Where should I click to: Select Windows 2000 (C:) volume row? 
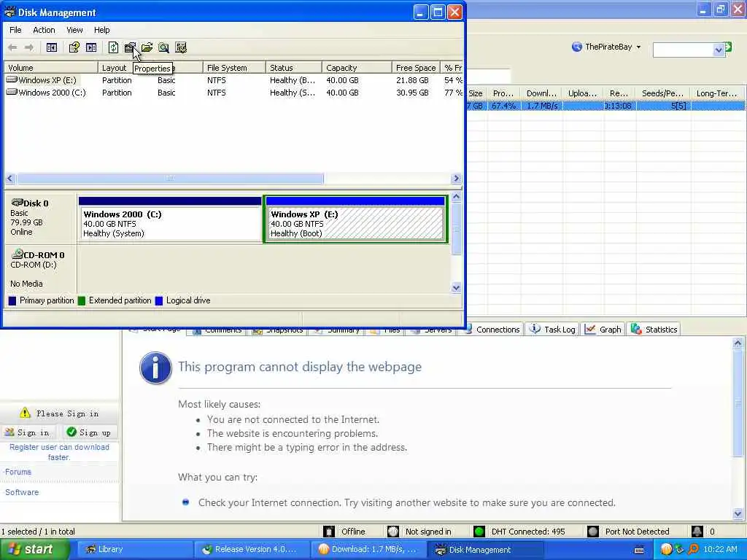coord(233,93)
